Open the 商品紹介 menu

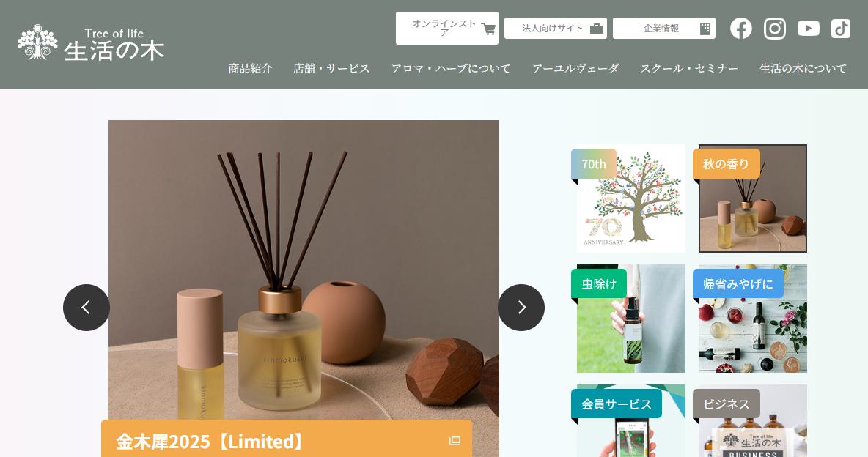tap(250, 69)
